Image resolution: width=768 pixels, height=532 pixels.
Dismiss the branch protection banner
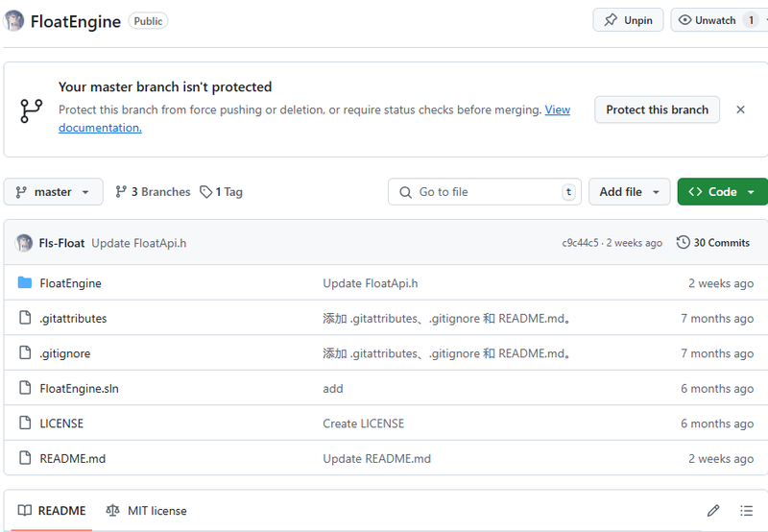click(740, 109)
